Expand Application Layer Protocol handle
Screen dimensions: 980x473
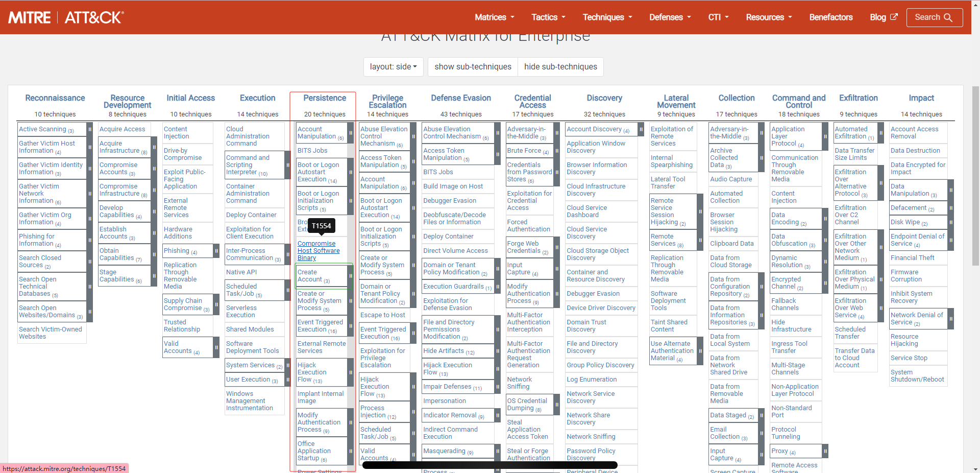click(x=825, y=136)
